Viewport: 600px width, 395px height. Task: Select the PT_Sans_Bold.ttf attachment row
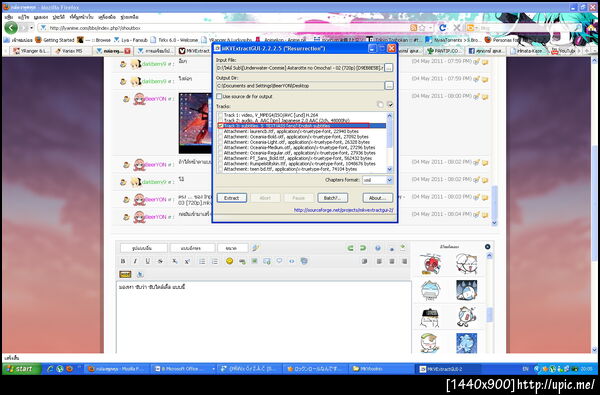pyautogui.click(x=302, y=158)
